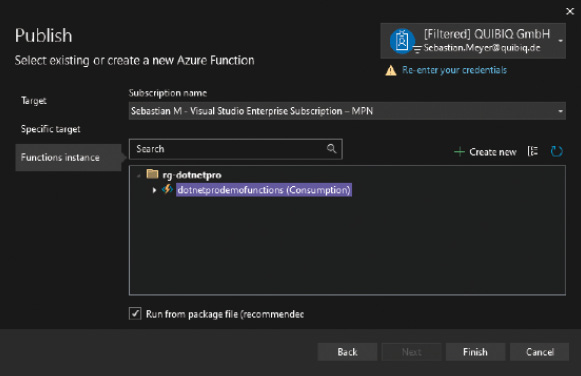The width and height of the screenshot is (581, 376).
Task: Go to the Specific target step
Action: tap(51, 129)
